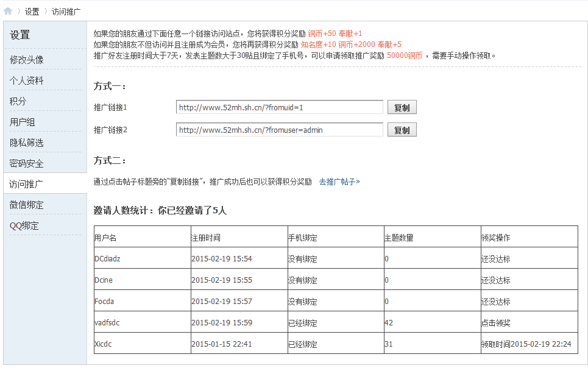Open the 修改头像 settings page

[22, 60]
